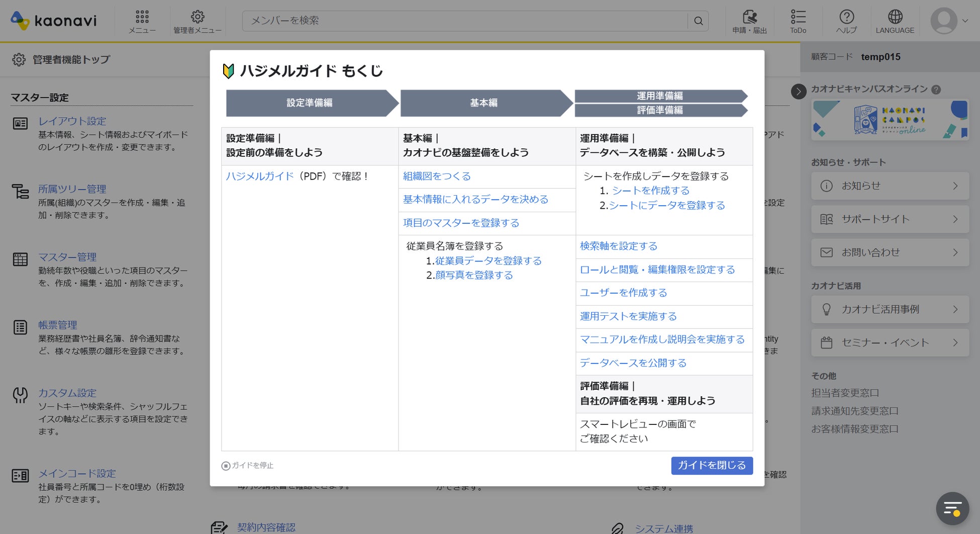
Task: Open the 管理者メニュー gear icon
Action: (x=198, y=17)
